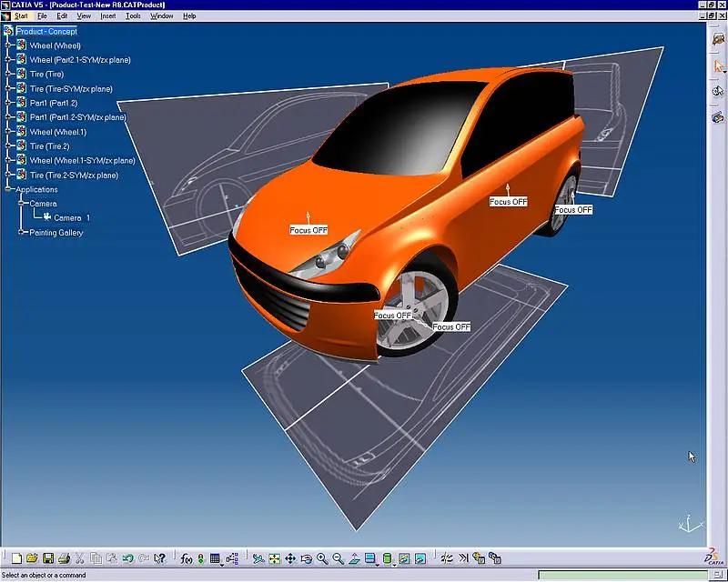Expand Tire (Tire.2) tree node
Screen dimensions: 728x582
[x=7, y=146]
